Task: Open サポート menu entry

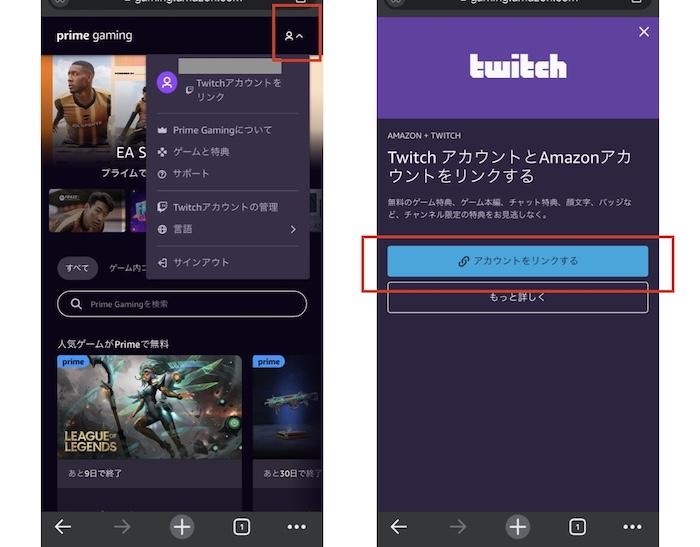Action: [191, 174]
